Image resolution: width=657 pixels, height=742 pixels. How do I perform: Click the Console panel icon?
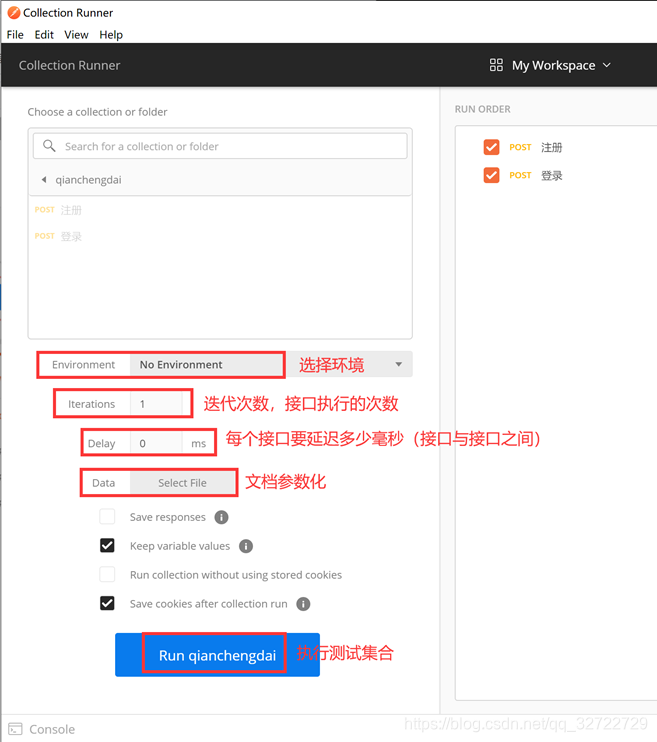click(x=15, y=729)
